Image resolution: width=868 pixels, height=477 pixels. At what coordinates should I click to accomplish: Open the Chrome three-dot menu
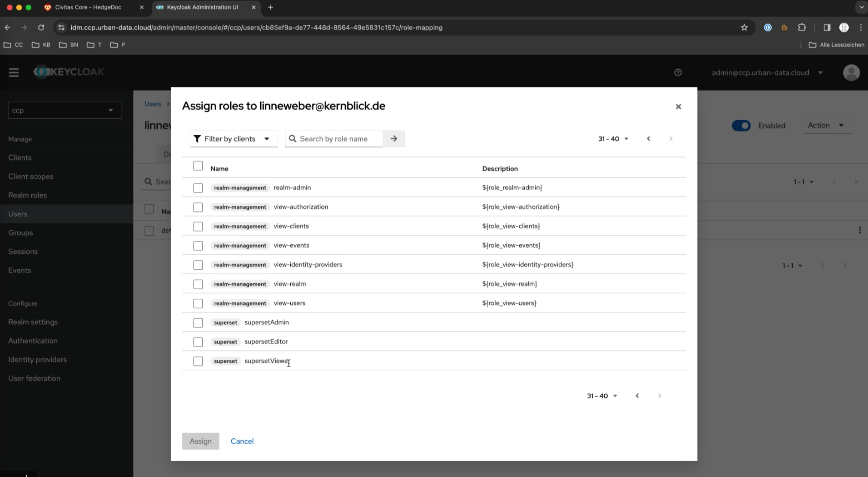[x=861, y=27]
